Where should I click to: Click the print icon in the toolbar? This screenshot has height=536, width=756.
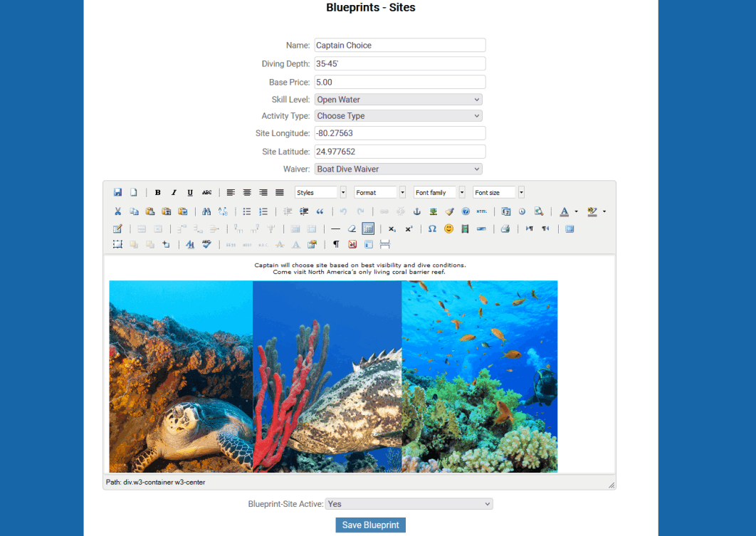coord(505,229)
